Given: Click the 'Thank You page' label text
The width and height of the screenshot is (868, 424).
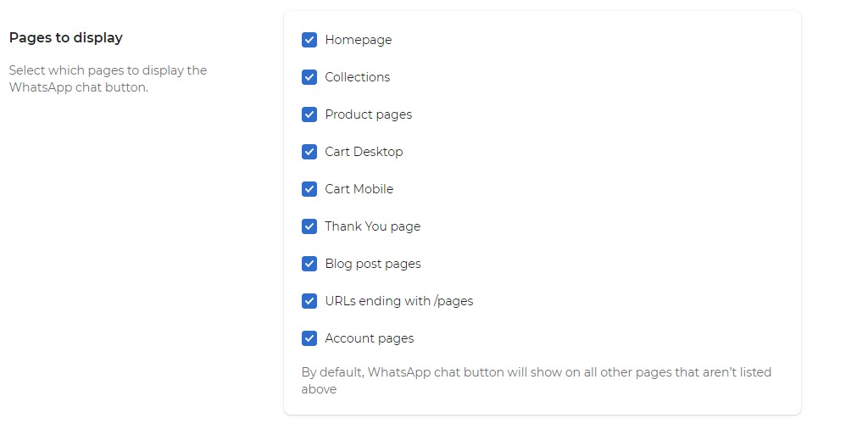Looking at the screenshot, I should pos(373,226).
